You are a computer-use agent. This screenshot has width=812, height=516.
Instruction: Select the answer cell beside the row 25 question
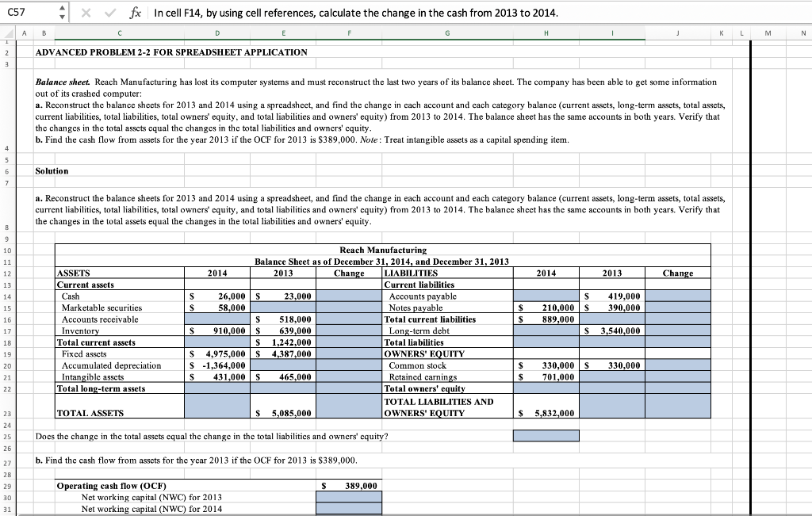546,434
